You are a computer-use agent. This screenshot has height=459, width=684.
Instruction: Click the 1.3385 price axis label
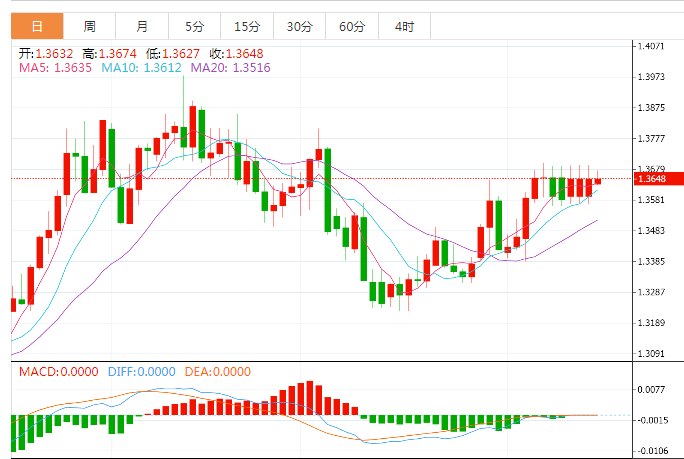tap(651, 261)
